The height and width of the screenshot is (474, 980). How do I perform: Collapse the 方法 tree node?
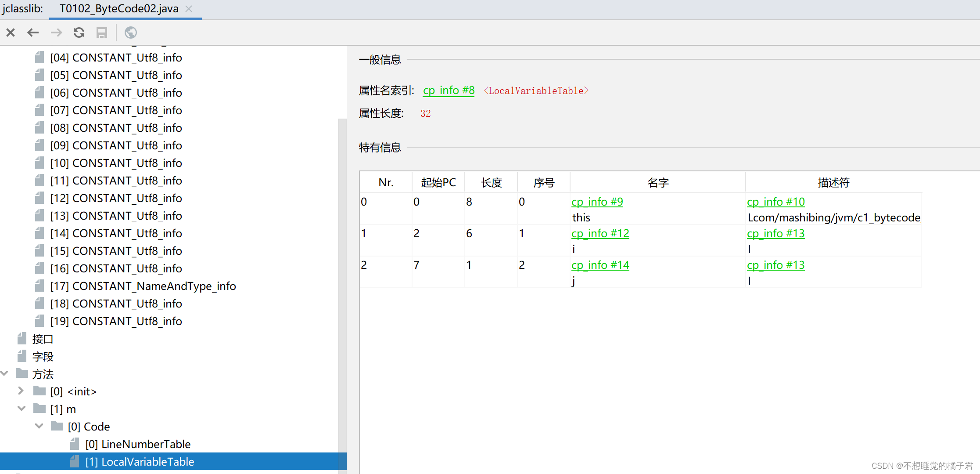4,373
